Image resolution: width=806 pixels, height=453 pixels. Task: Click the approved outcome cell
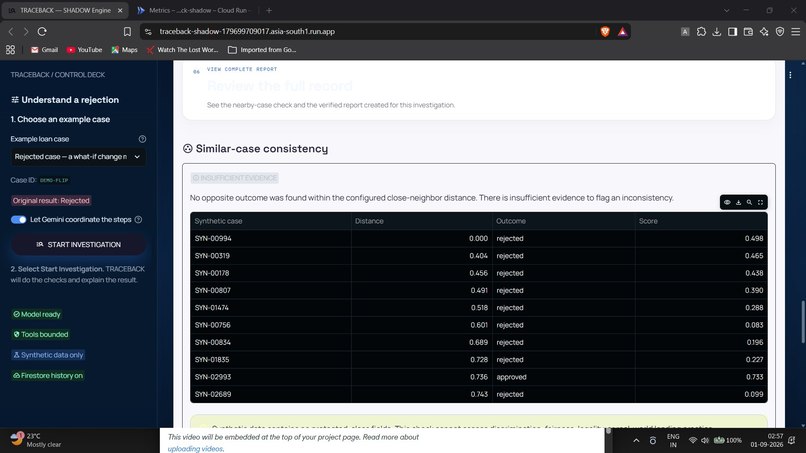[x=563, y=377]
